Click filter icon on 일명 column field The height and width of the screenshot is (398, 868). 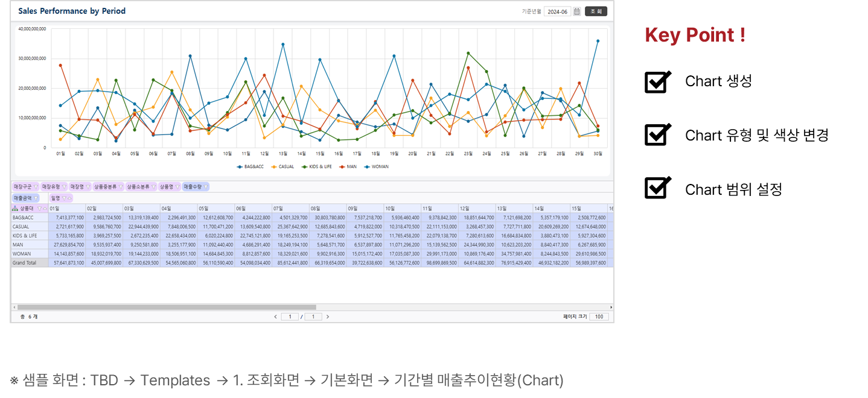click(x=64, y=198)
